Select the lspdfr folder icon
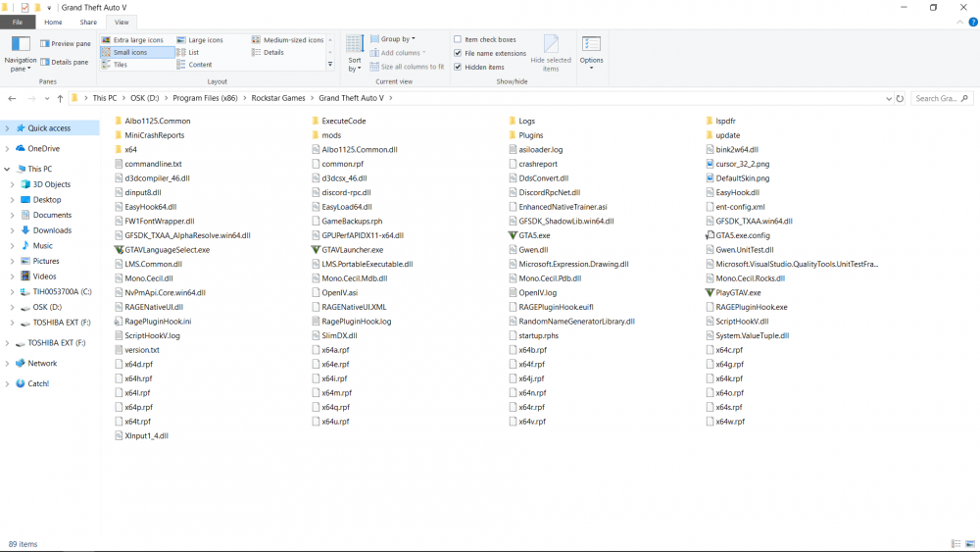The width and height of the screenshot is (980, 552). click(710, 121)
